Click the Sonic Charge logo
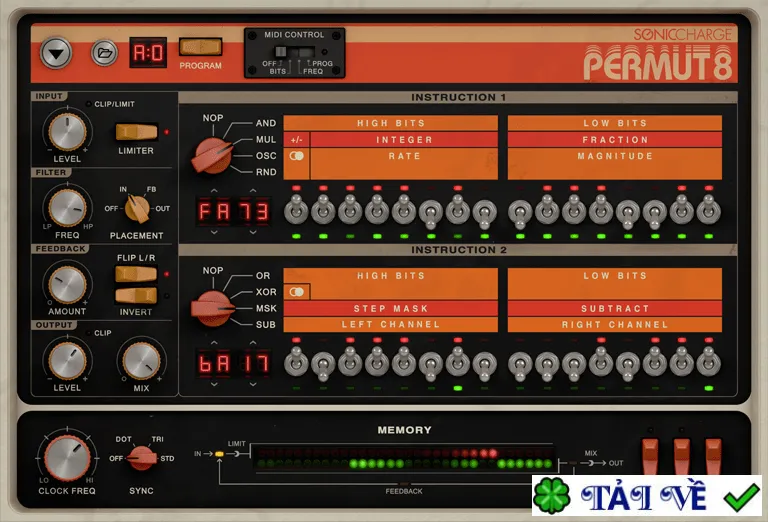 click(682, 35)
